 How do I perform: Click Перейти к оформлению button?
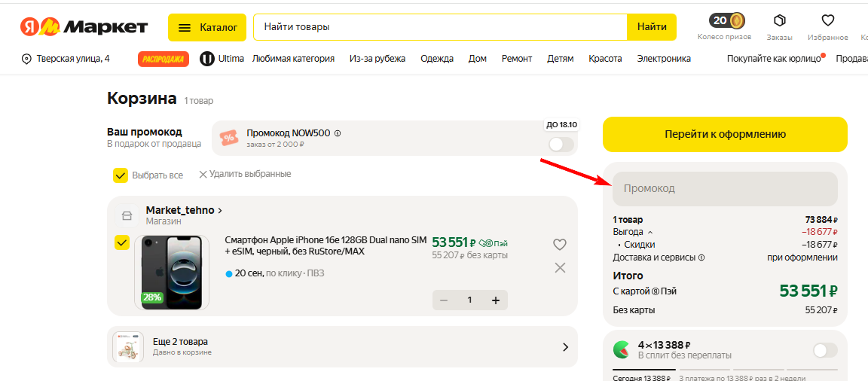click(724, 134)
